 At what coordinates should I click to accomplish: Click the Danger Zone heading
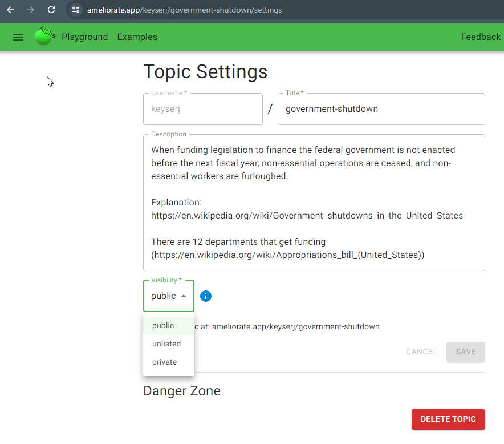pos(182,391)
